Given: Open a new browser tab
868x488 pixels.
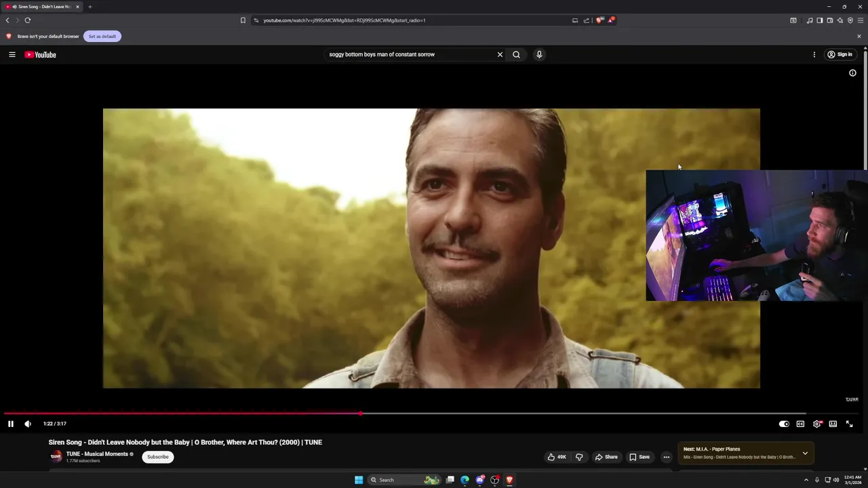Looking at the screenshot, I should (x=90, y=7).
